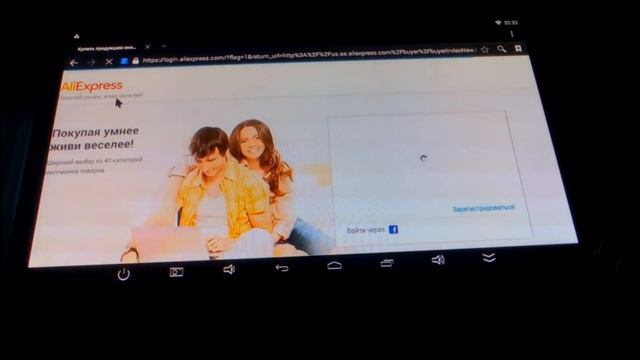The width and height of the screenshot is (640, 360).
Task: Select the open AliExpress browser tab
Action: click(x=107, y=49)
